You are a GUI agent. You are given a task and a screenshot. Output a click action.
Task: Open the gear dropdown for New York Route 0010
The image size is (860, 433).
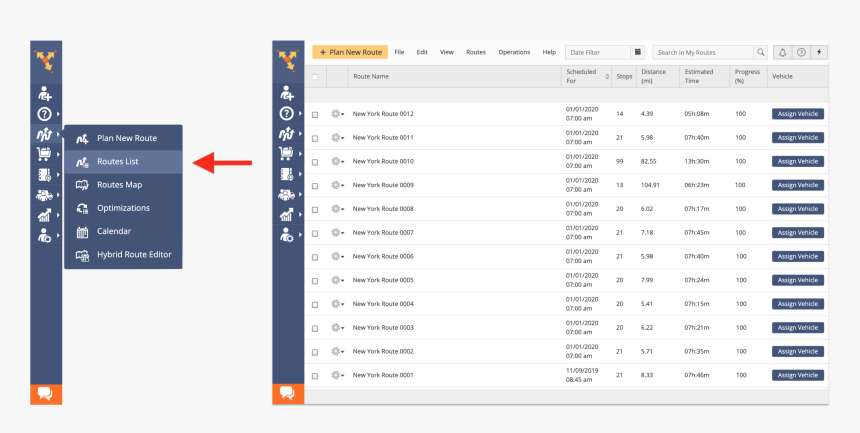click(337, 161)
